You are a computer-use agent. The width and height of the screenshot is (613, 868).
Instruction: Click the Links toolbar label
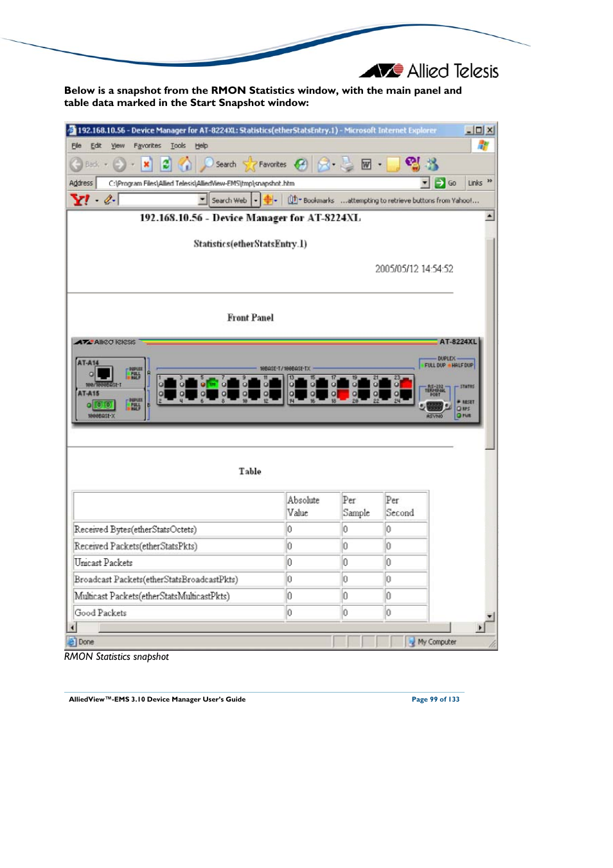click(x=475, y=183)
